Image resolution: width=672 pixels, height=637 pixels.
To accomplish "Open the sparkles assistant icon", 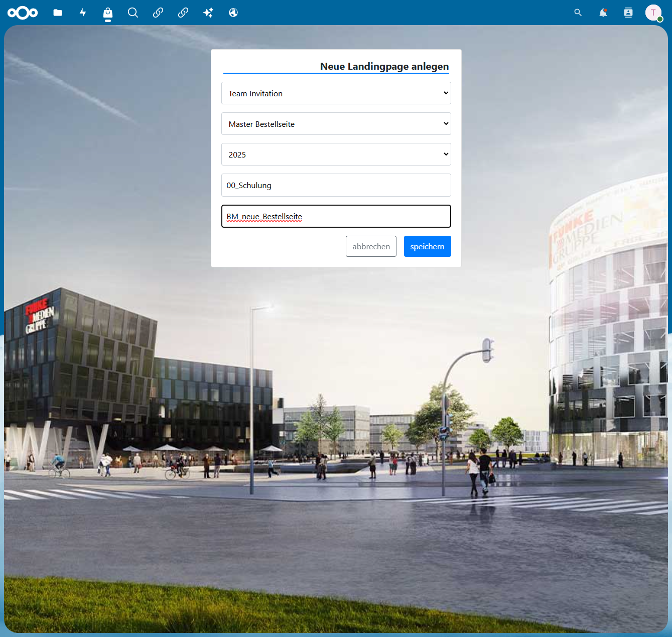I will pyautogui.click(x=208, y=13).
